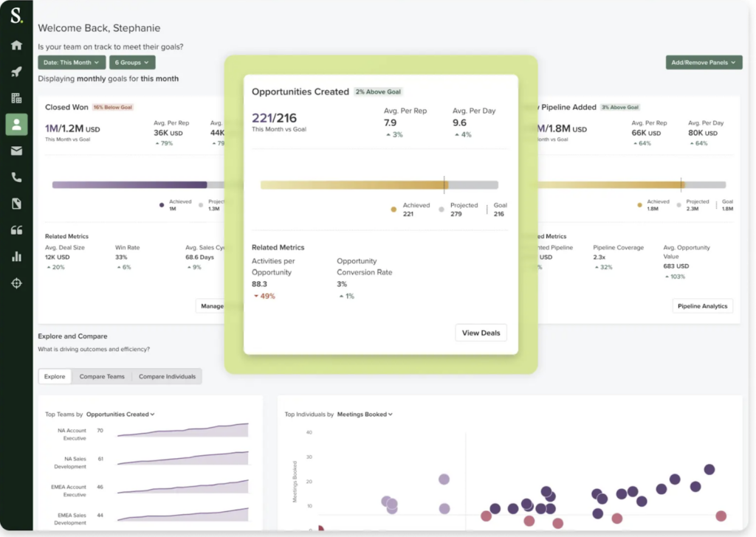756x537 pixels.
Task: Open the 6 Groups dropdown
Action: (132, 63)
